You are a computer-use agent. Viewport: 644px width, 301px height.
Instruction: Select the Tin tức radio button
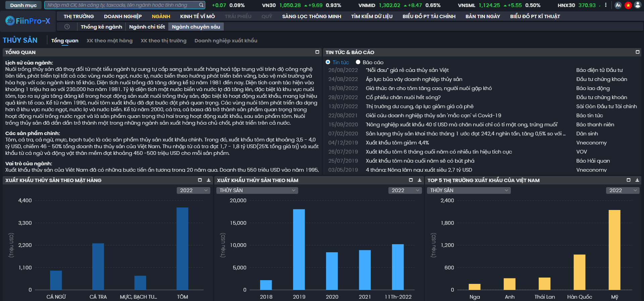pyautogui.click(x=328, y=62)
